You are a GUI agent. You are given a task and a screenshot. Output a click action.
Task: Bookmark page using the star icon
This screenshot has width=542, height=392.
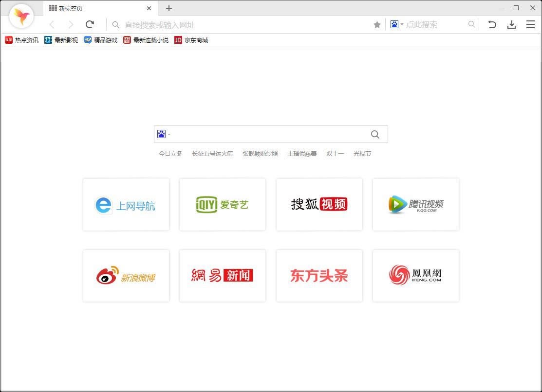pos(377,25)
